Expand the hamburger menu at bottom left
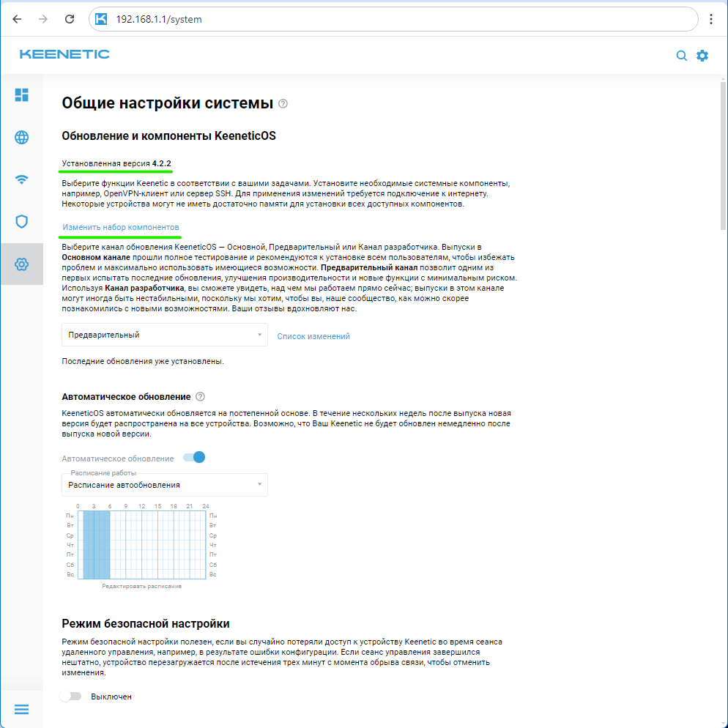Screen dimensions: 728x728 (21, 709)
